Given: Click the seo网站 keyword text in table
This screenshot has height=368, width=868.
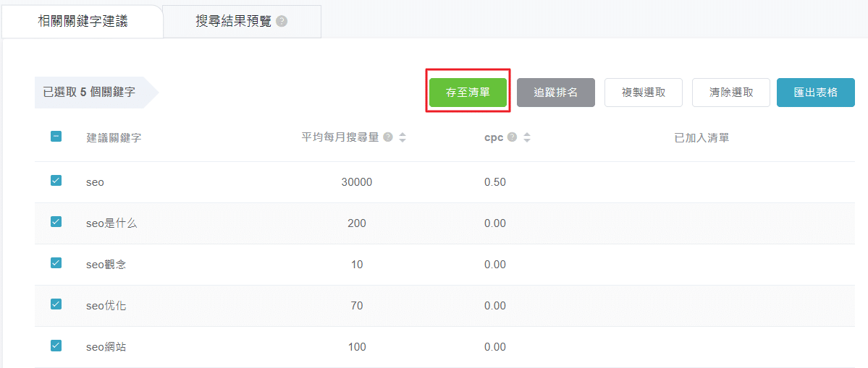Looking at the screenshot, I should [106, 347].
